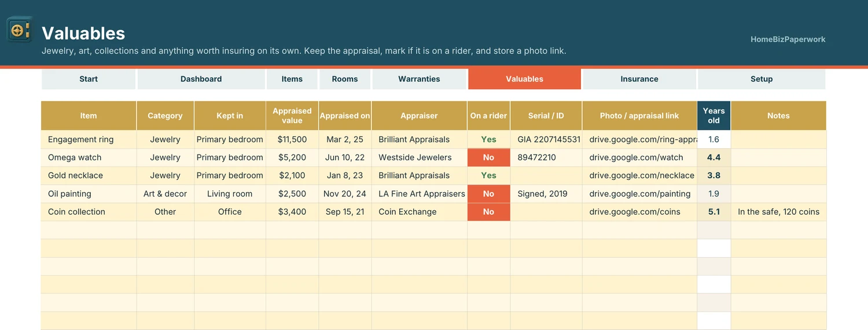Select the Photo / appraisal link header
Image resolution: width=868 pixels, height=330 pixels.
pos(639,116)
